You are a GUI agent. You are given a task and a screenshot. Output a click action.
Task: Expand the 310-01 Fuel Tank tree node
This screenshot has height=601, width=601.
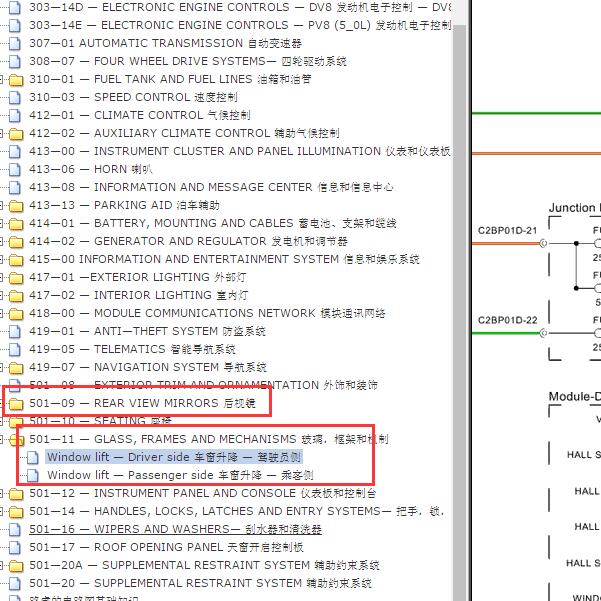click(x=2, y=79)
